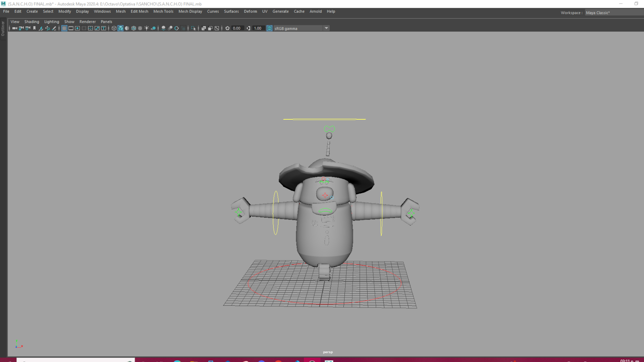Open the Deform menu
The image size is (644, 362).
[x=250, y=11]
